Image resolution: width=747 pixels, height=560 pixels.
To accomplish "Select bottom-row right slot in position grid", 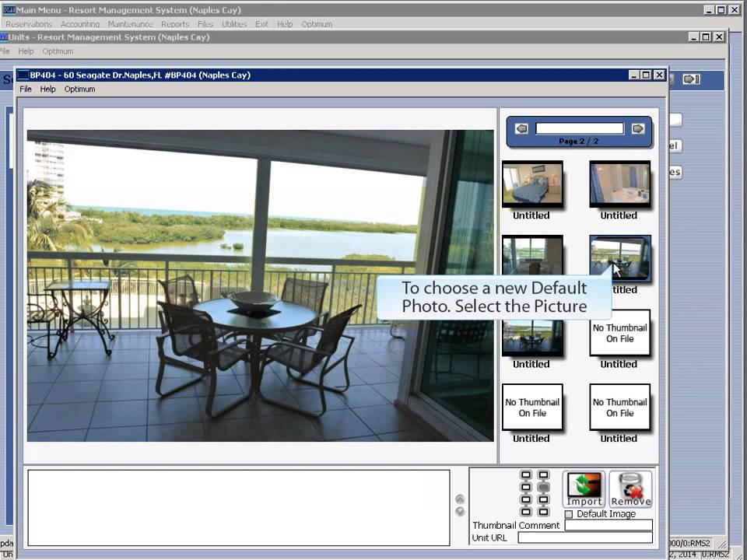I will [544, 512].
